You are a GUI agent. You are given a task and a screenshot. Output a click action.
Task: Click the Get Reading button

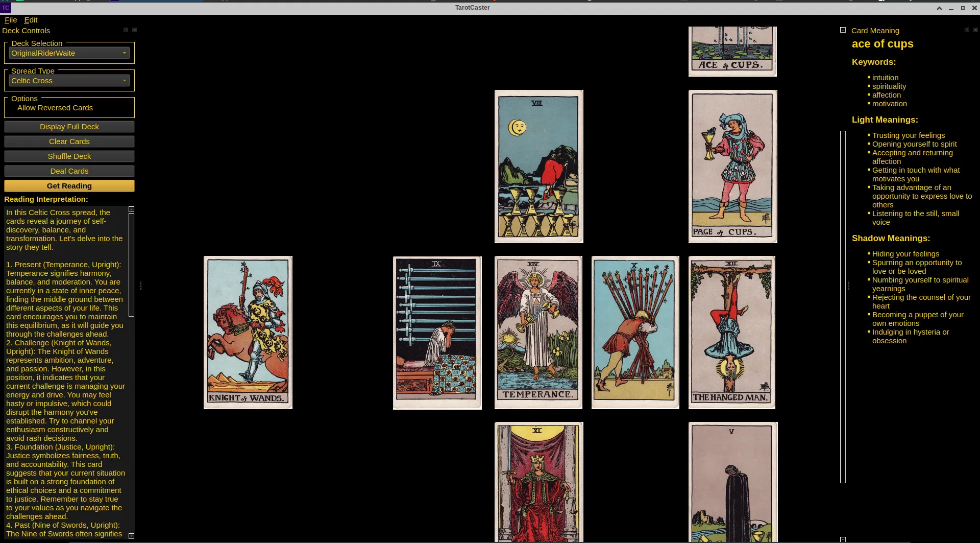pyautogui.click(x=69, y=186)
